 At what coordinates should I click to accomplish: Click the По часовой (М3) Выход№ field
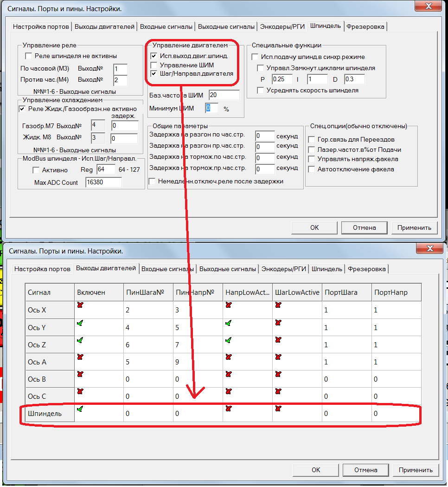click(121, 69)
